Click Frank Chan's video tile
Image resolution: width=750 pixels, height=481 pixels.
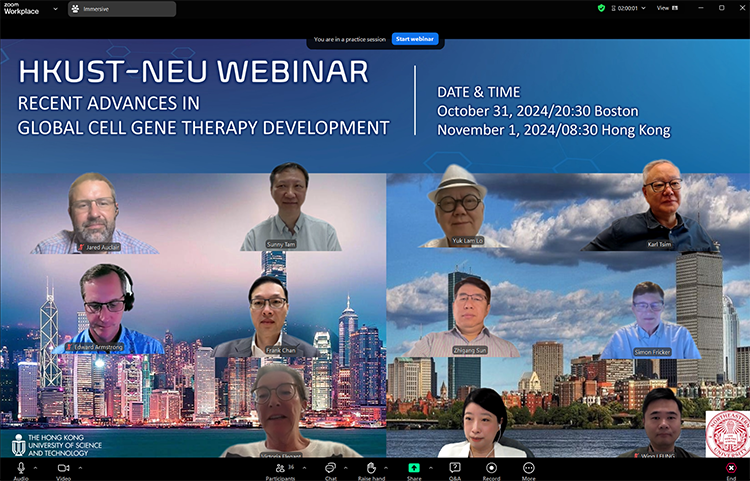click(267, 317)
